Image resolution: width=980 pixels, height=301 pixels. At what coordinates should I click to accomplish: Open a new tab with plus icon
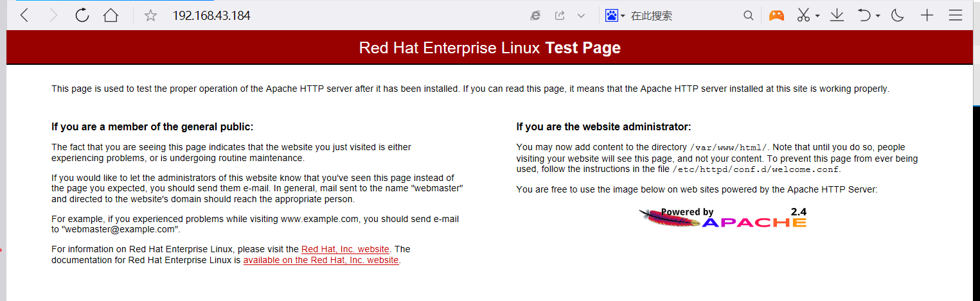(x=927, y=15)
